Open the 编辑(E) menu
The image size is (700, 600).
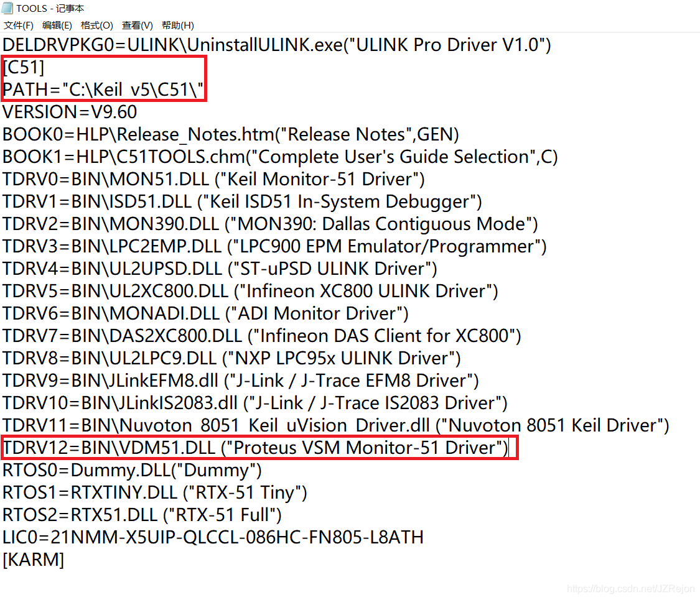tap(57, 25)
